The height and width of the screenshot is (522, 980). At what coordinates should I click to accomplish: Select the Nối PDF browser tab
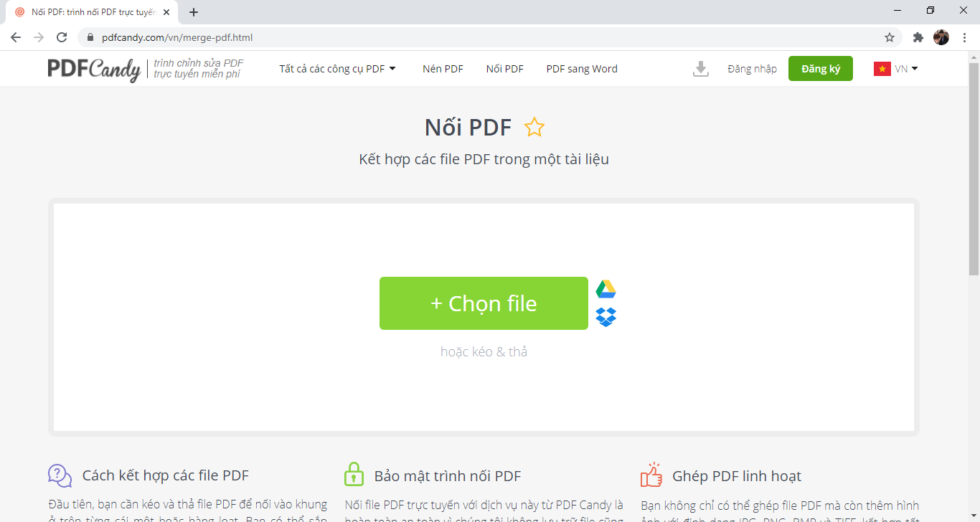(93, 12)
